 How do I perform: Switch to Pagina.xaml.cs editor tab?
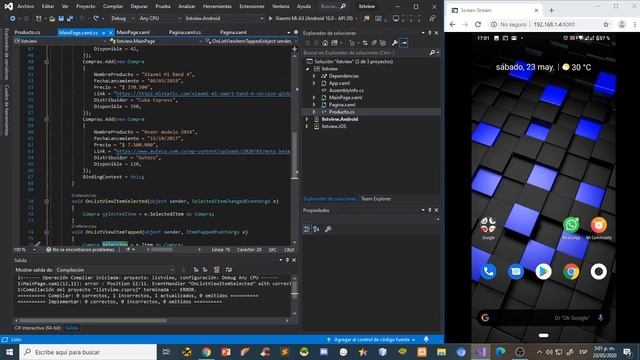tap(184, 32)
